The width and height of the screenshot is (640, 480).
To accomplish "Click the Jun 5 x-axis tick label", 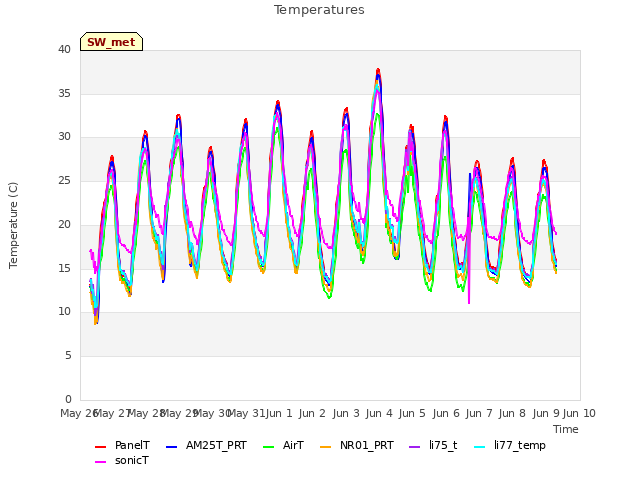I will pyautogui.click(x=412, y=413).
